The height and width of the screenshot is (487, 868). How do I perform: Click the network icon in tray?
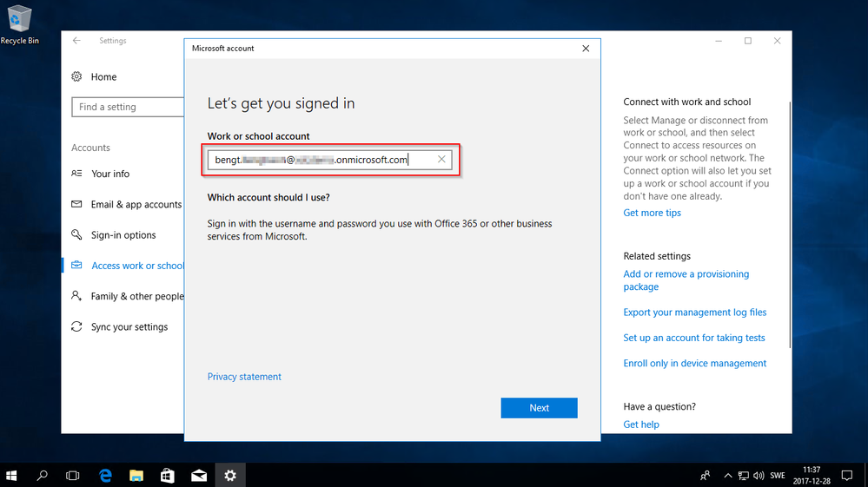click(x=744, y=476)
